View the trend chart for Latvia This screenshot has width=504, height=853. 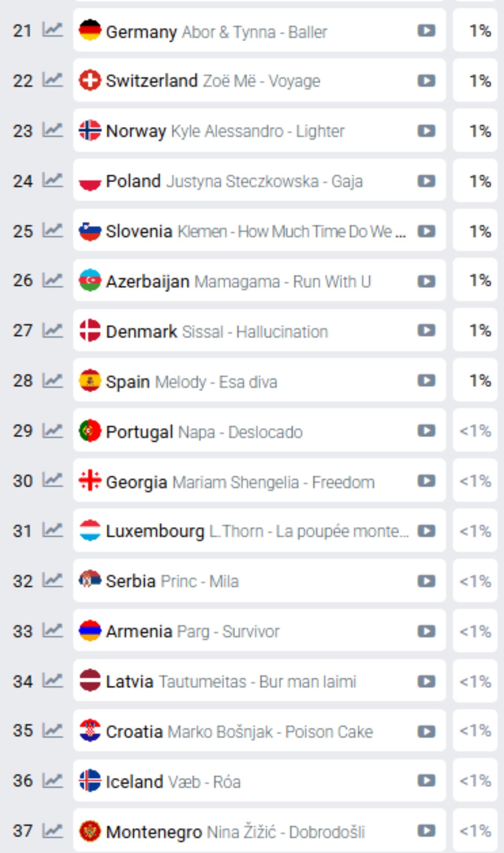click(x=52, y=681)
